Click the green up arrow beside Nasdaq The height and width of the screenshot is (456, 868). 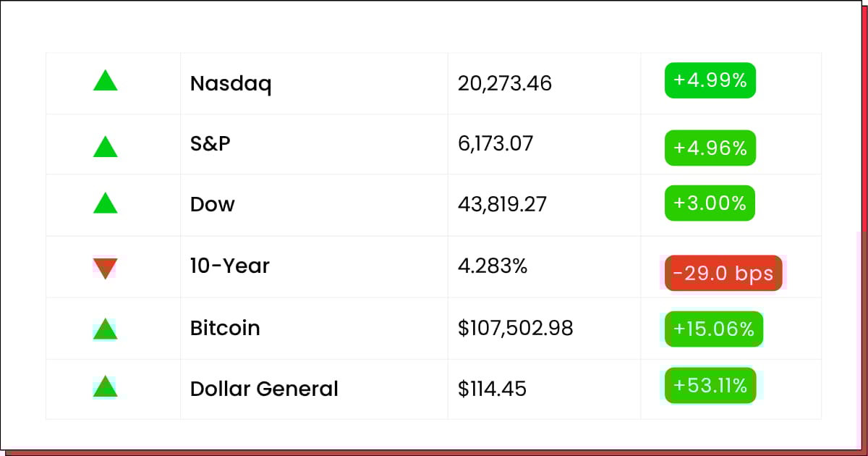[105, 80]
